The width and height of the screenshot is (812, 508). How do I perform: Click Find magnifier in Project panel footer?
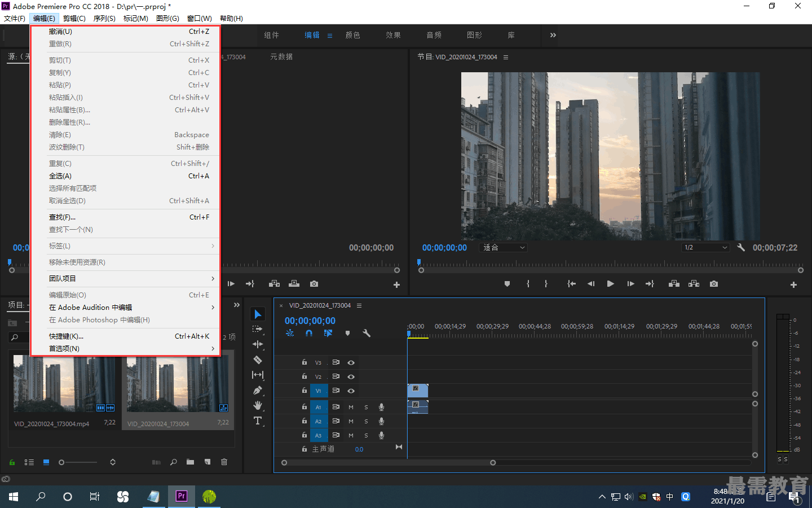point(174,462)
